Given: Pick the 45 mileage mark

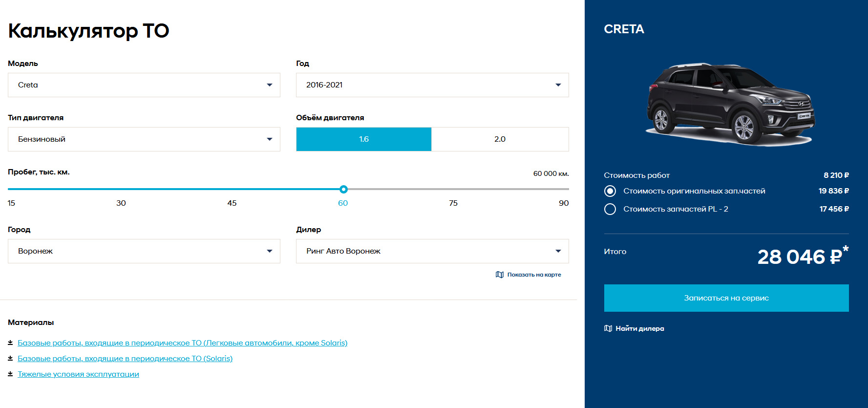Looking at the screenshot, I should [232, 203].
